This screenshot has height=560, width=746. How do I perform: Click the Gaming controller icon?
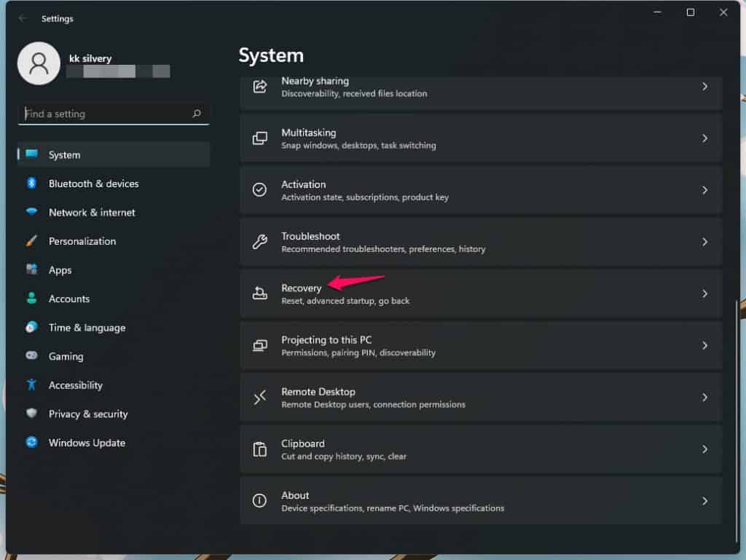click(x=32, y=355)
